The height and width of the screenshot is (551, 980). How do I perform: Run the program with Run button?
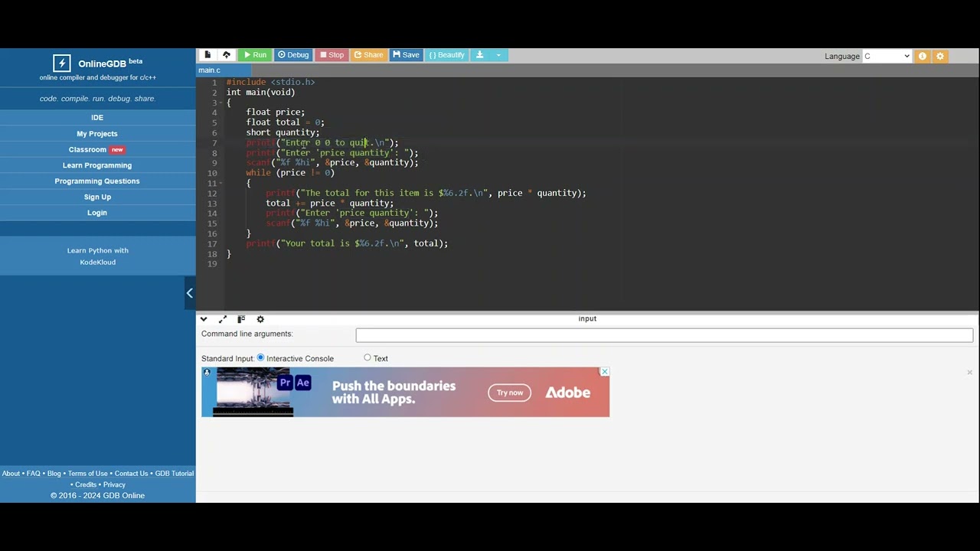point(253,55)
